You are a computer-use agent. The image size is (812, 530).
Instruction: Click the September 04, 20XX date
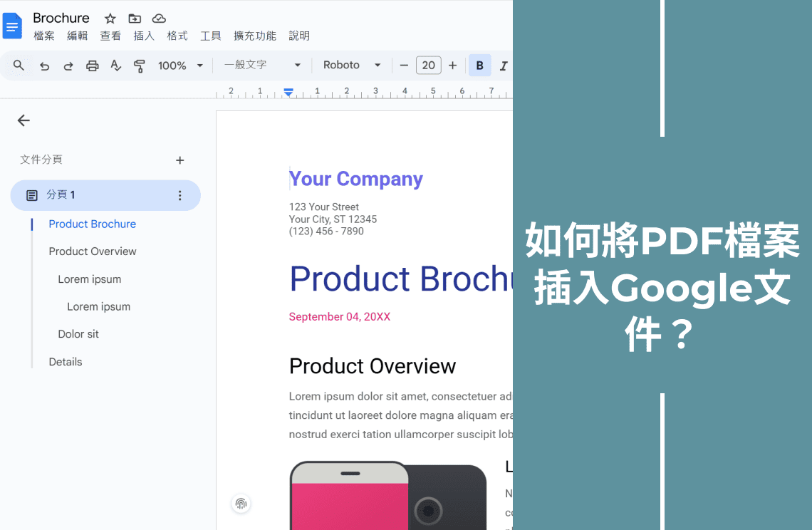(340, 316)
